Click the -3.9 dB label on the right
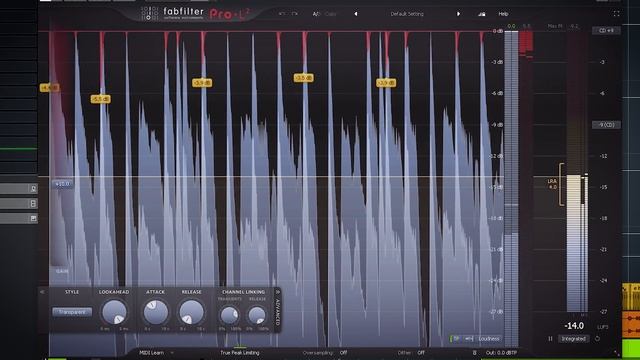The height and width of the screenshot is (360, 640). pos(386,83)
